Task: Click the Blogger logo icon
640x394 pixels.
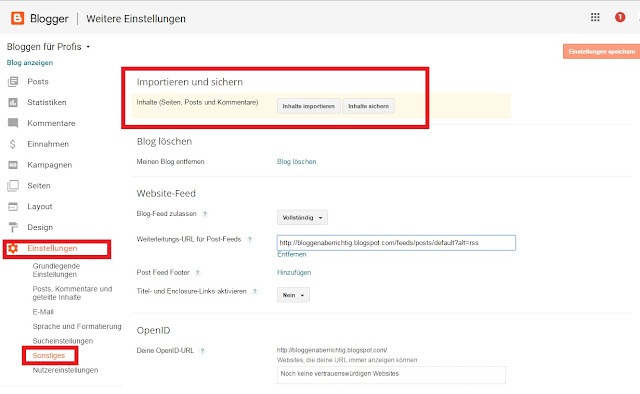Action: coord(18,18)
